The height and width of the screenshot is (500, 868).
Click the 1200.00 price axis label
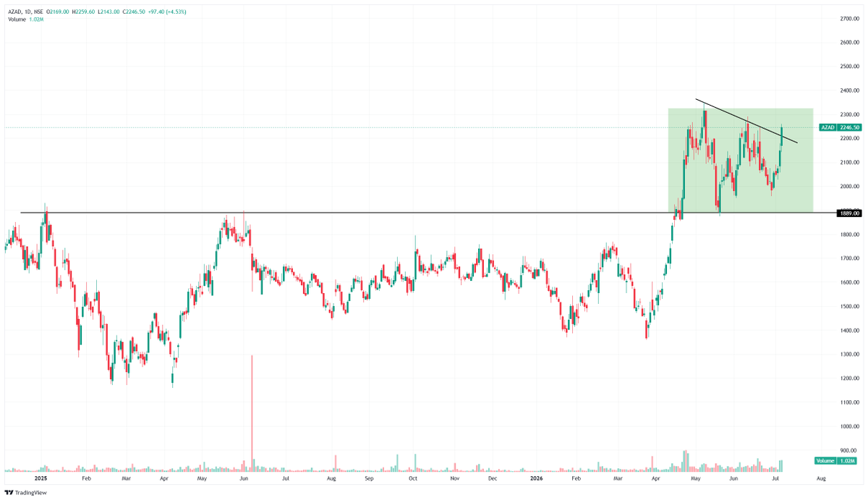pyautogui.click(x=849, y=378)
